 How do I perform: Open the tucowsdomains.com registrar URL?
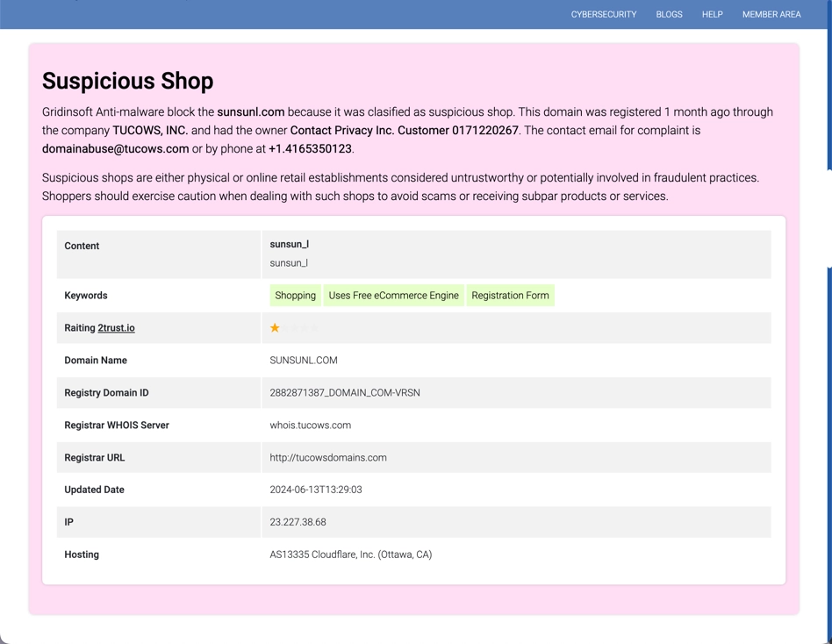(328, 457)
